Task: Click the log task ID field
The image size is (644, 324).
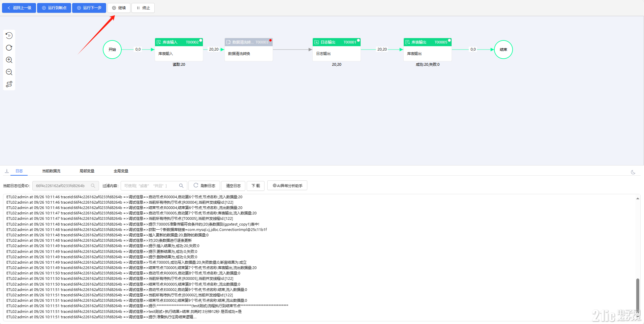Action: click(x=66, y=186)
